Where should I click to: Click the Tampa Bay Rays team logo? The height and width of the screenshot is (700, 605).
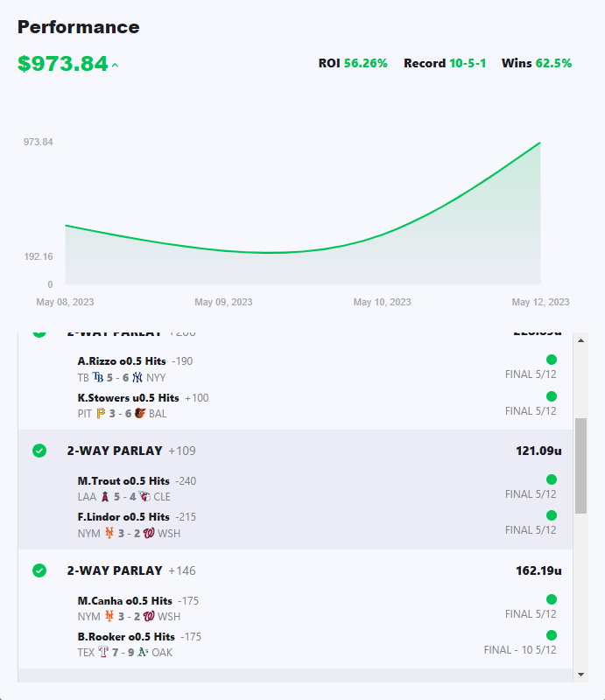[98, 378]
